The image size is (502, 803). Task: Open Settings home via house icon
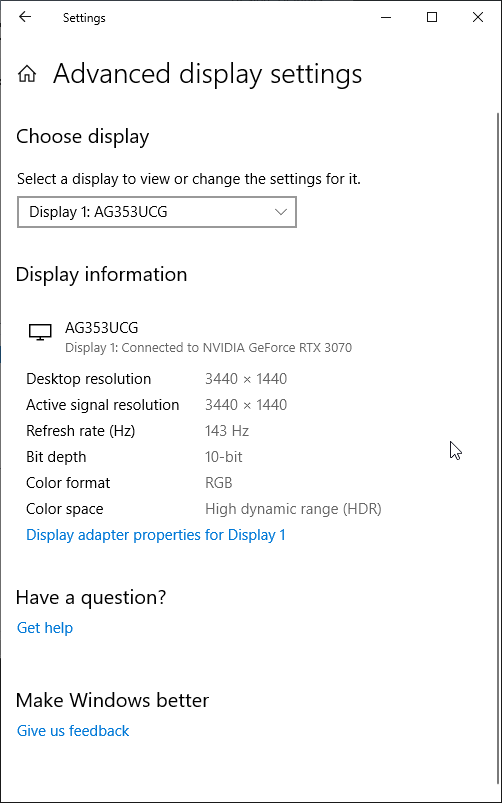[x=27, y=74]
